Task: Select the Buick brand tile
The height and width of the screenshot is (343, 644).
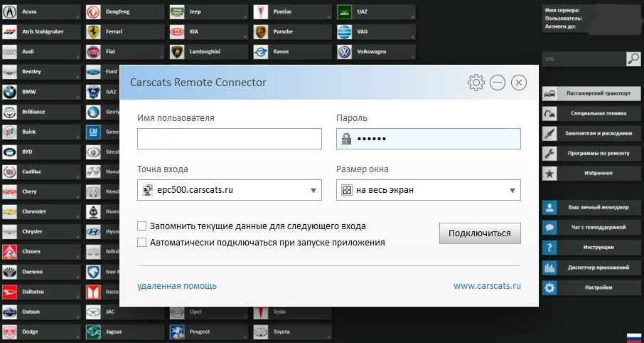Action: [41, 132]
